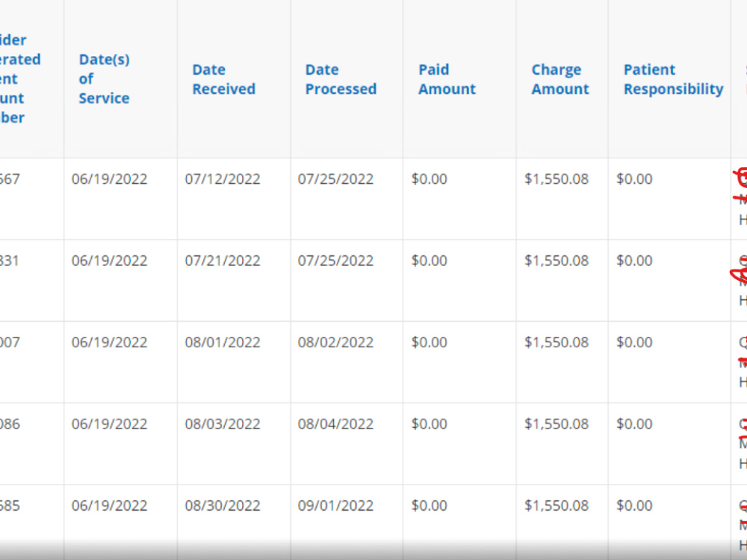Image resolution: width=747 pixels, height=560 pixels.
Task: Click date processed 09/01/2022 cell
Action: click(335, 505)
